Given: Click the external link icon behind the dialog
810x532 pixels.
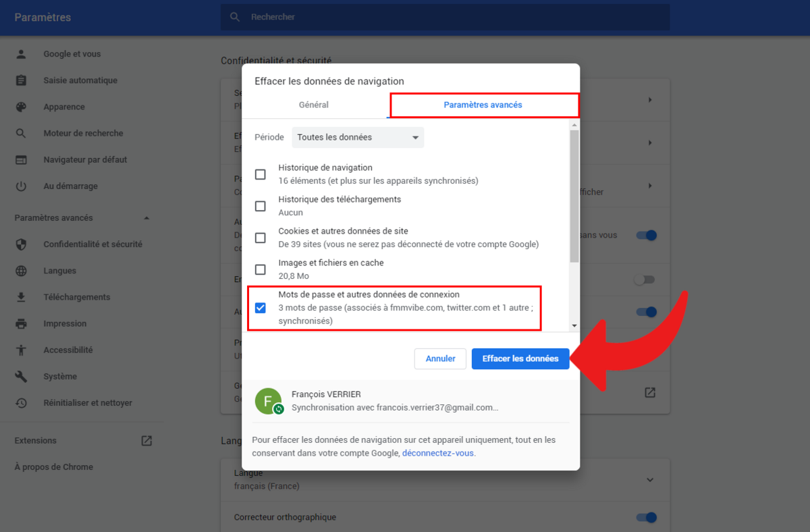Looking at the screenshot, I should pyautogui.click(x=650, y=392).
